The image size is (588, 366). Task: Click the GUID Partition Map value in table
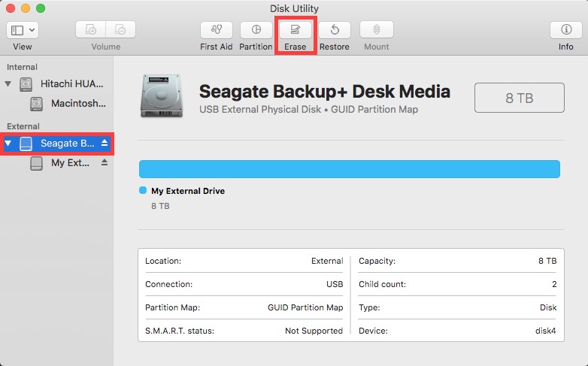coord(305,307)
